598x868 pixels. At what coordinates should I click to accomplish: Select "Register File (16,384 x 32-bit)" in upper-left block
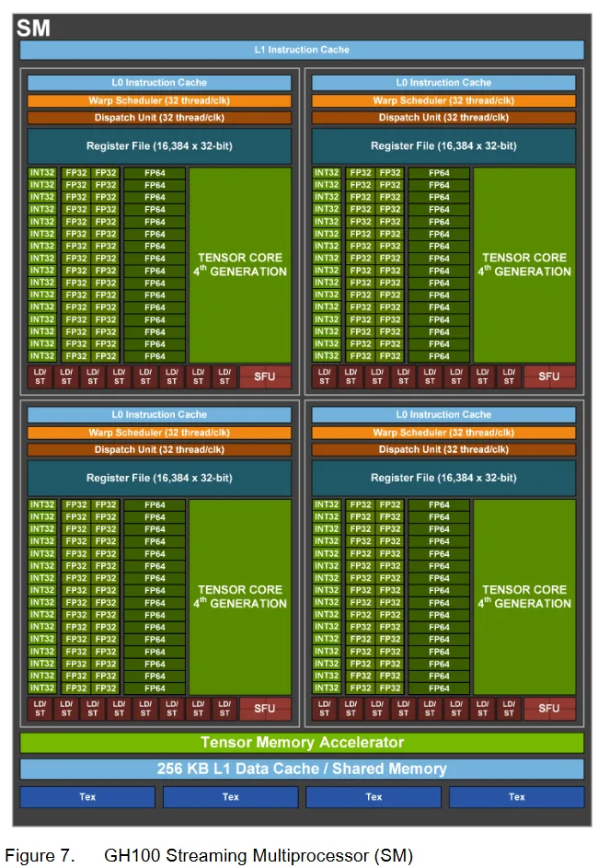tap(159, 146)
